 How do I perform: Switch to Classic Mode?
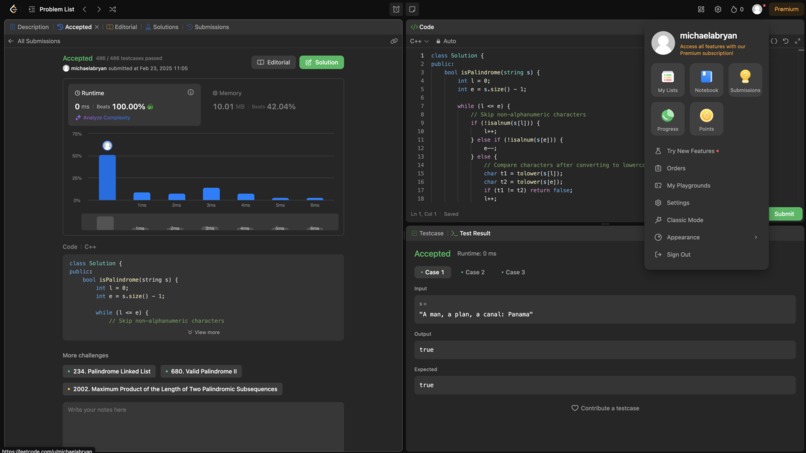click(706, 220)
